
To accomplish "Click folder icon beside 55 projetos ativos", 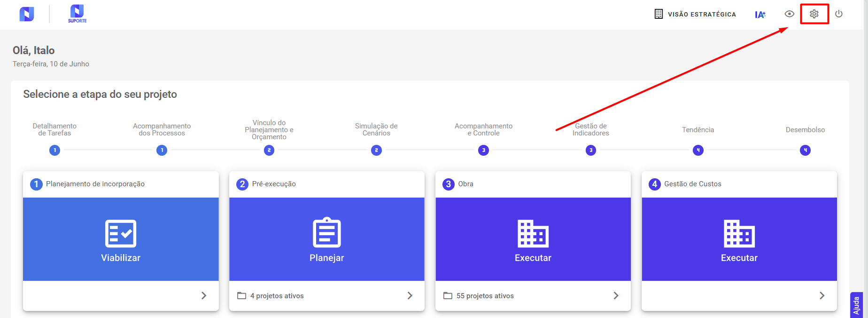I will [x=448, y=295].
